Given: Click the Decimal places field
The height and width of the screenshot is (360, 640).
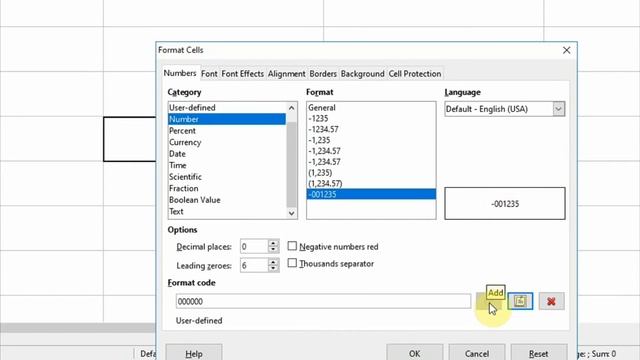Looking at the screenshot, I should [x=254, y=247].
